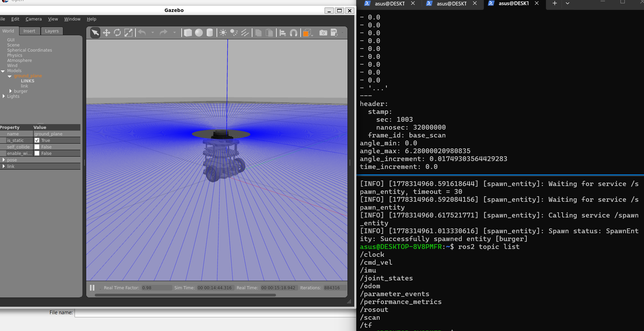This screenshot has height=331, width=644.
Task: Click the Iterations value field
Action: pos(334,288)
